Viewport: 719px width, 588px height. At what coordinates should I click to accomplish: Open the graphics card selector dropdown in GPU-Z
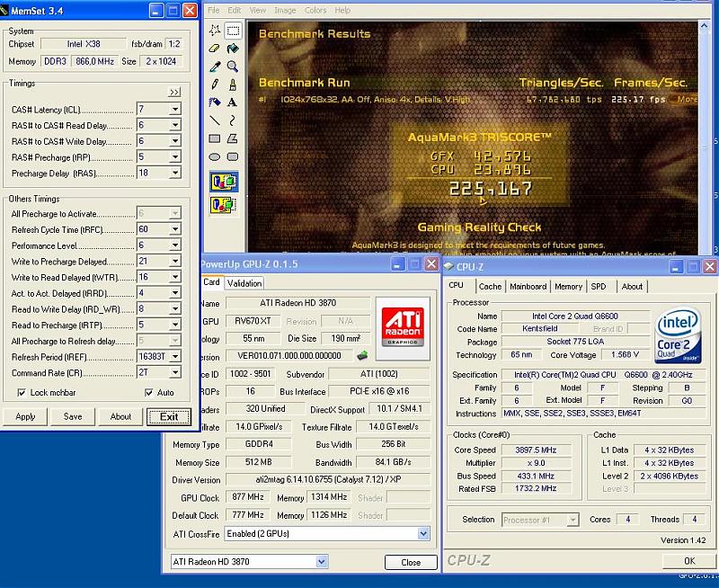coord(322,561)
